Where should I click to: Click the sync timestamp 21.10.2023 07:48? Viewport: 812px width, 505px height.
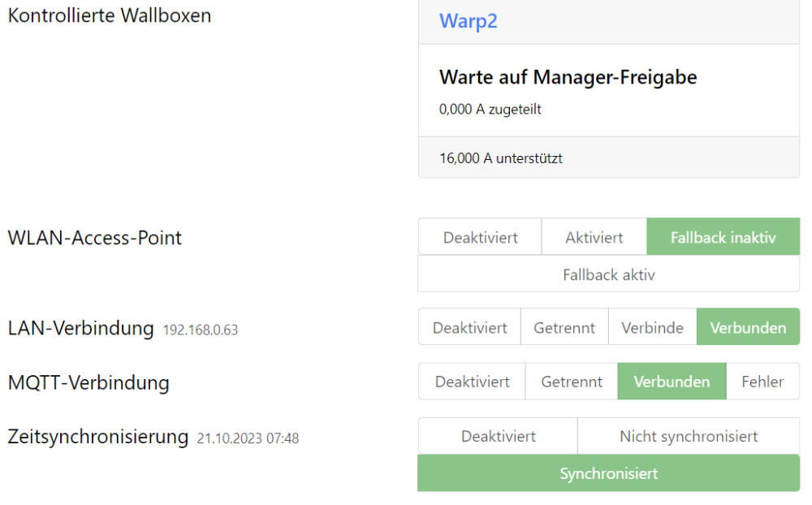pos(248,438)
